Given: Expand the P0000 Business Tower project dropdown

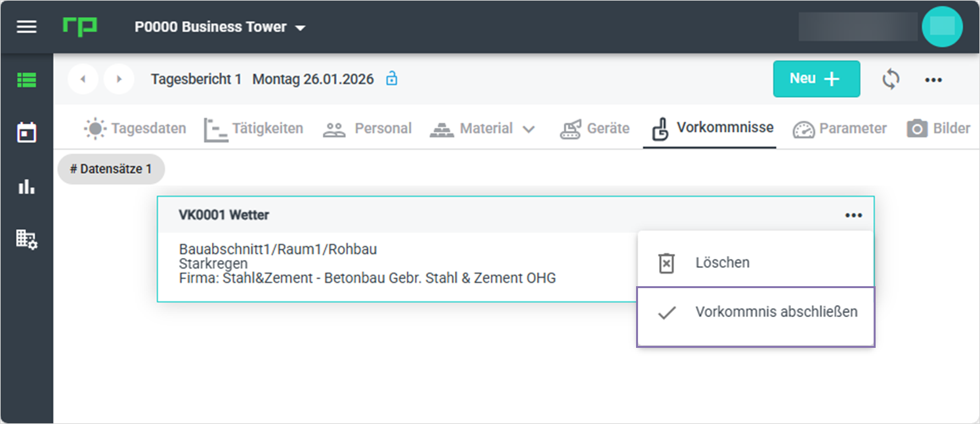Looking at the screenshot, I should (x=300, y=28).
